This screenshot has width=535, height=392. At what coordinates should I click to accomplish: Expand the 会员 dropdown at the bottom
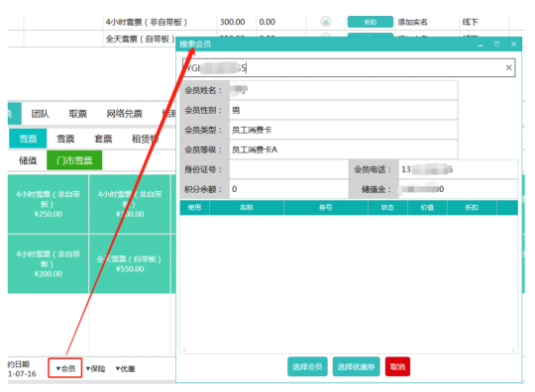(65, 368)
